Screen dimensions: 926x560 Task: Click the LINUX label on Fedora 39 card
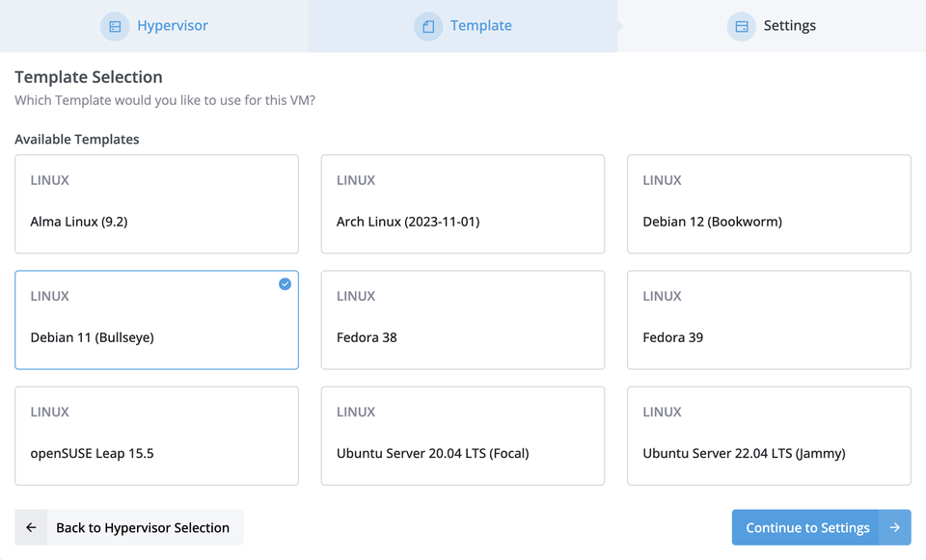click(662, 296)
